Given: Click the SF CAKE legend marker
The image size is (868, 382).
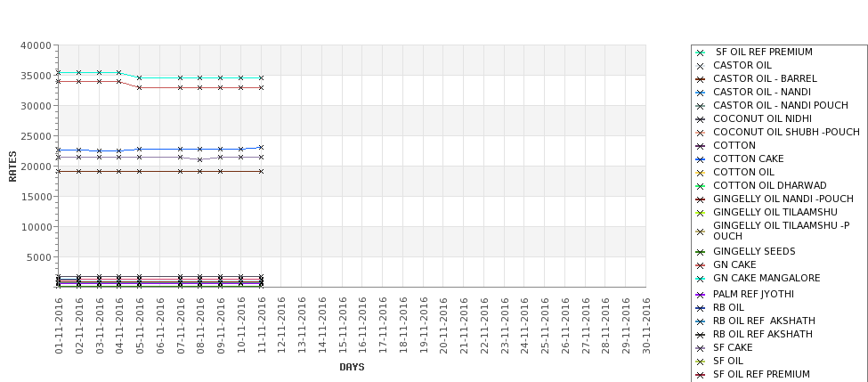Looking at the screenshot, I should [x=701, y=348].
